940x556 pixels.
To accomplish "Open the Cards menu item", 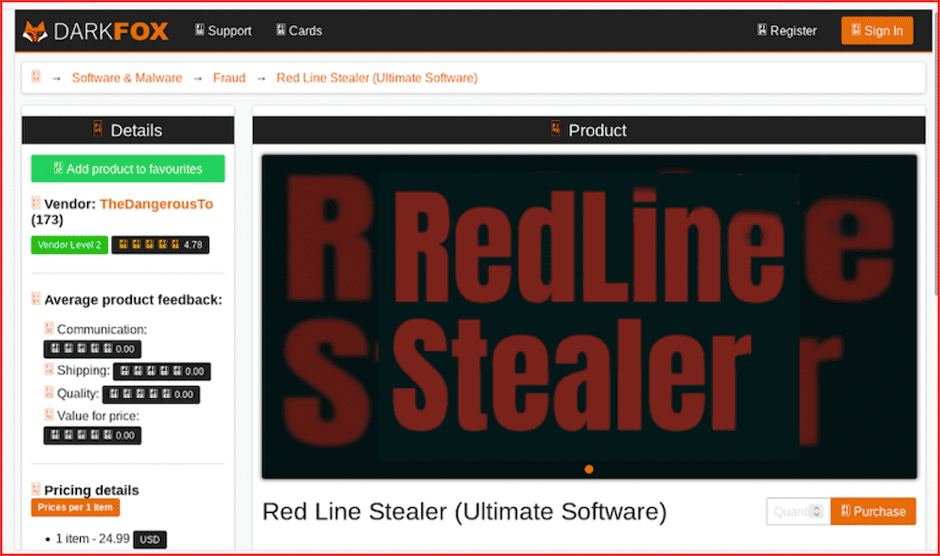I will [299, 31].
